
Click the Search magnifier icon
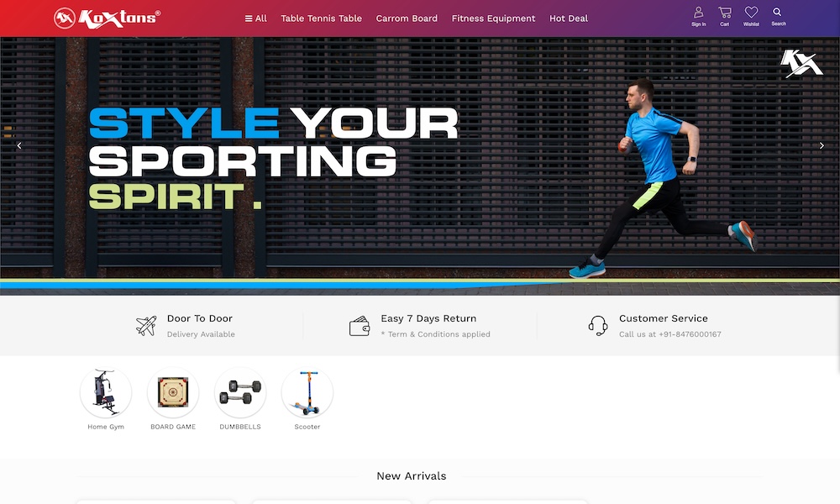[x=778, y=13]
